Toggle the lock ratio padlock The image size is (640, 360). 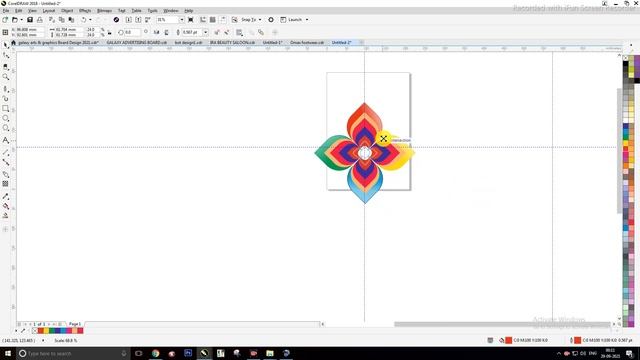[109, 32]
